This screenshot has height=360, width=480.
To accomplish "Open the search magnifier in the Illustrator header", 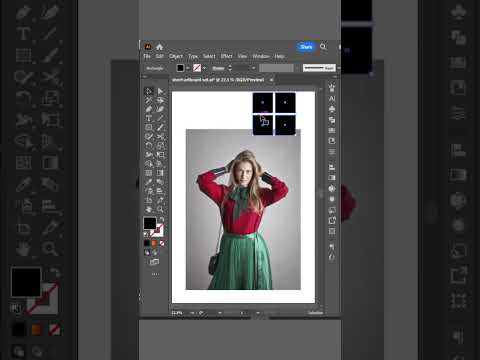I will [x=323, y=47].
